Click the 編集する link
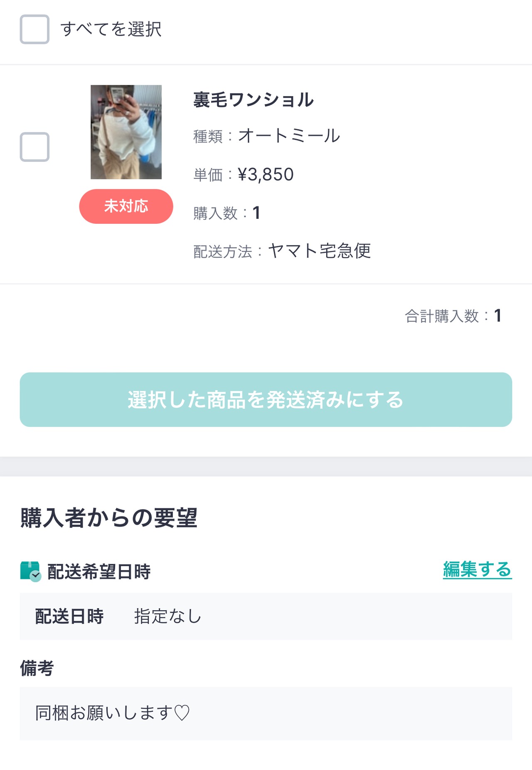The width and height of the screenshot is (532, 770). coord(477,569)
